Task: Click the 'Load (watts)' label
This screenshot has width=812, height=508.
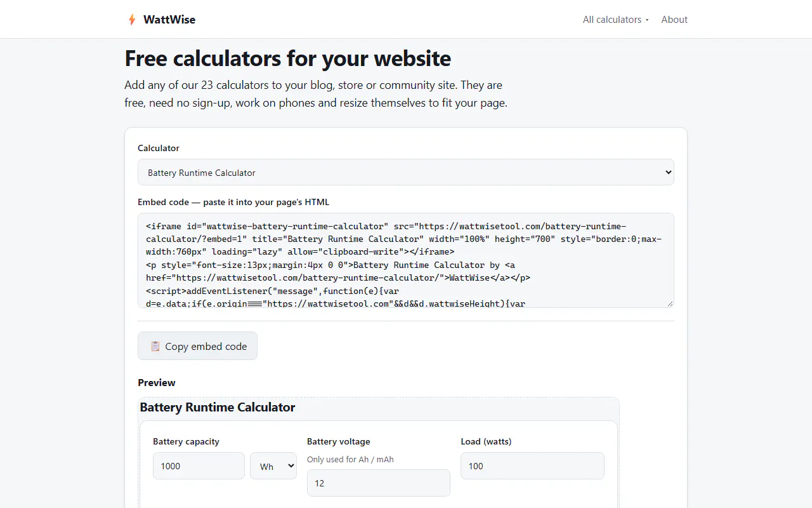Action: pyautogui.click(x=486, y=441)
